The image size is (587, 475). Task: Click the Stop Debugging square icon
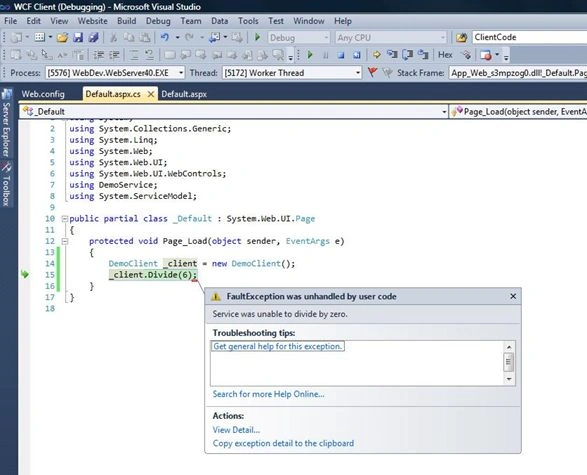point(341,55)
